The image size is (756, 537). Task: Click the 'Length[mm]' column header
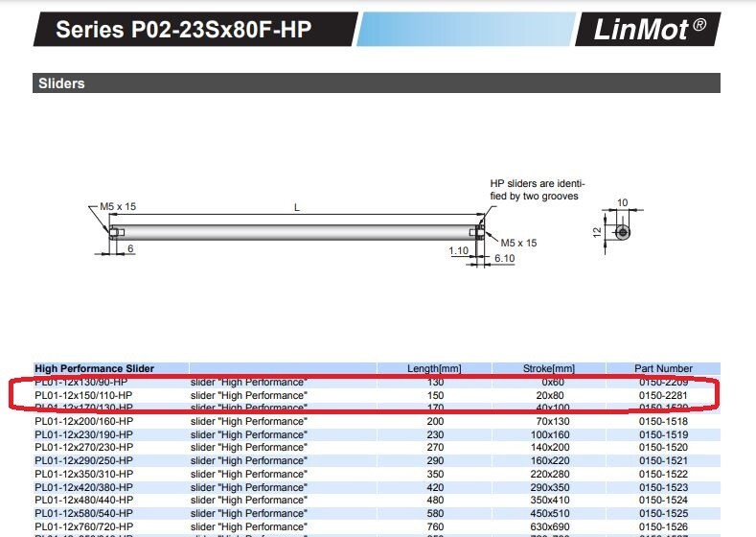tap(434, 368)
